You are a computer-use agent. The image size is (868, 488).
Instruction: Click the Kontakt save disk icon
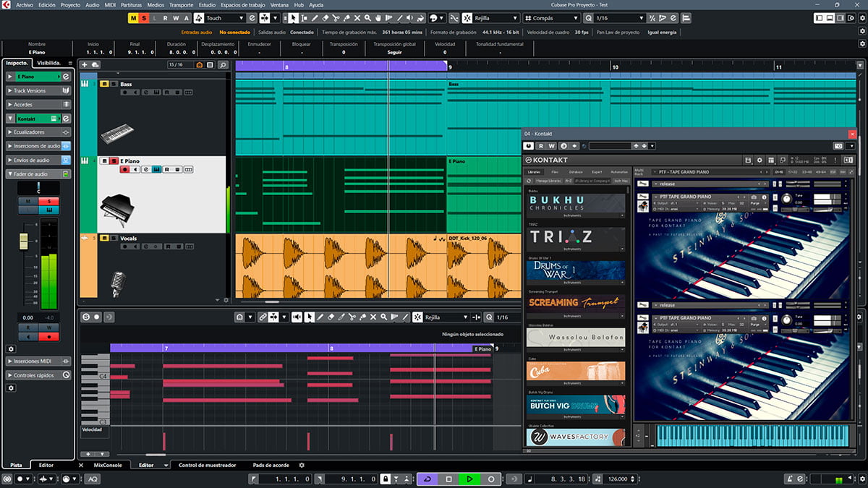(x=748, y=160)
